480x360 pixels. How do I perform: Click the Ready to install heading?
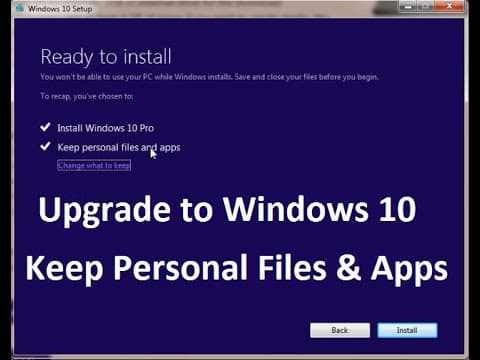(106, 57)
